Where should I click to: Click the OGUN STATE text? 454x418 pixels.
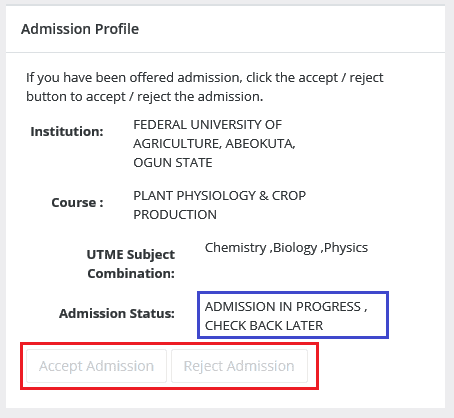point(173,163)
